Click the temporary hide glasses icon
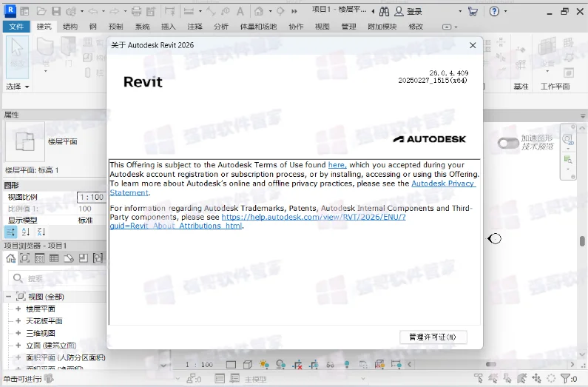588x387 pixels. 330,365
